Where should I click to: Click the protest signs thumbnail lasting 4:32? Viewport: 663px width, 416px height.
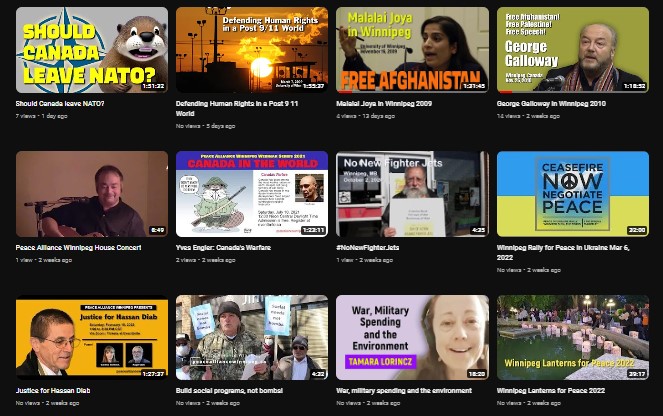point(252,337)
